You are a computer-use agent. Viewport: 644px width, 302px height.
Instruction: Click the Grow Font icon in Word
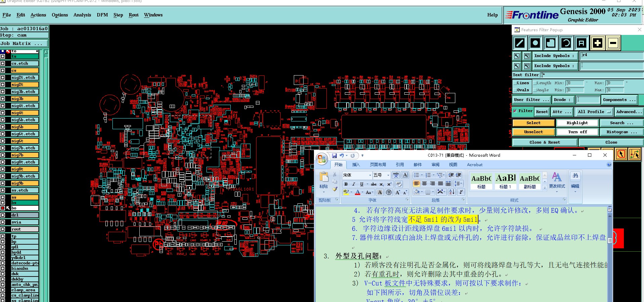pos(398,192)
